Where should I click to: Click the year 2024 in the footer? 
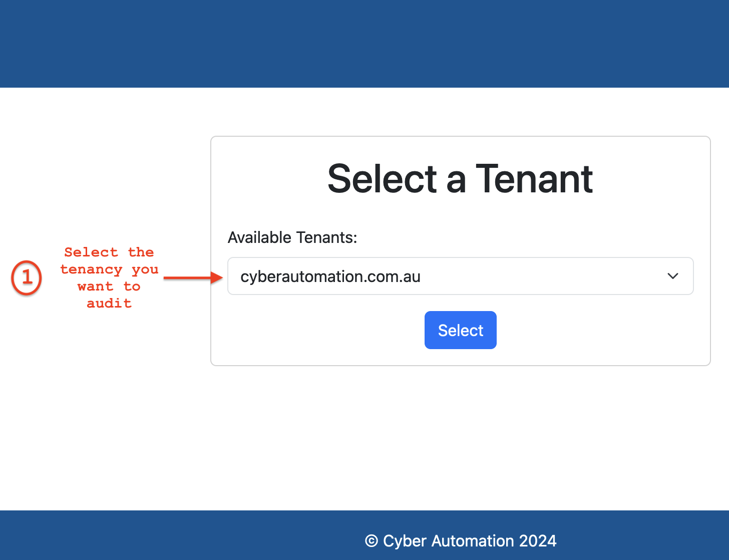point(538,541)
